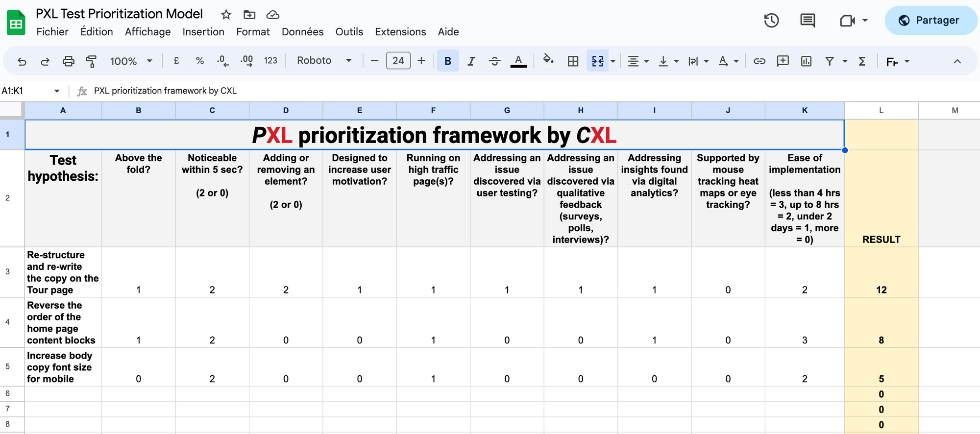Image resolution: width=980 pixels, height=434 pixels.
Task: Format as currency with pound icon
Action: [x=176, y=61]
